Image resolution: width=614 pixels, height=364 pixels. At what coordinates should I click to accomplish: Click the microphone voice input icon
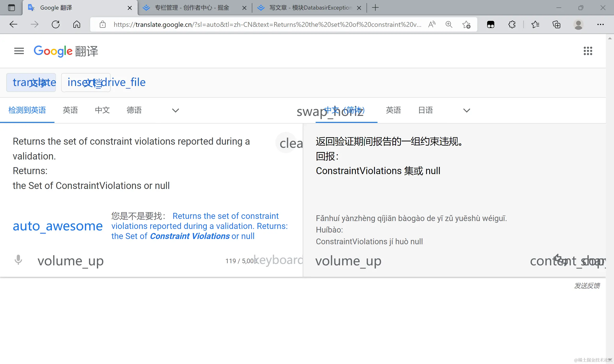tap(18, 260)
